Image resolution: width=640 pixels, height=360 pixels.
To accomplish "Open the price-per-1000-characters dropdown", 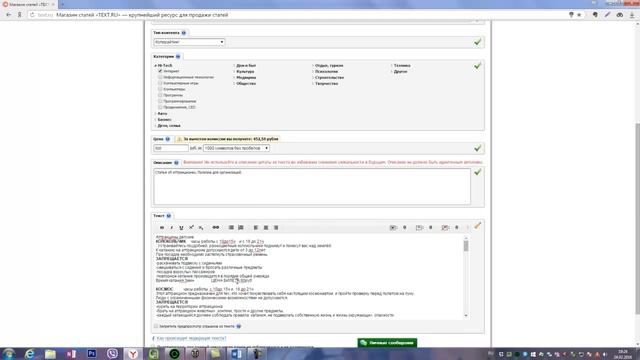I will [x=236, y=148].
